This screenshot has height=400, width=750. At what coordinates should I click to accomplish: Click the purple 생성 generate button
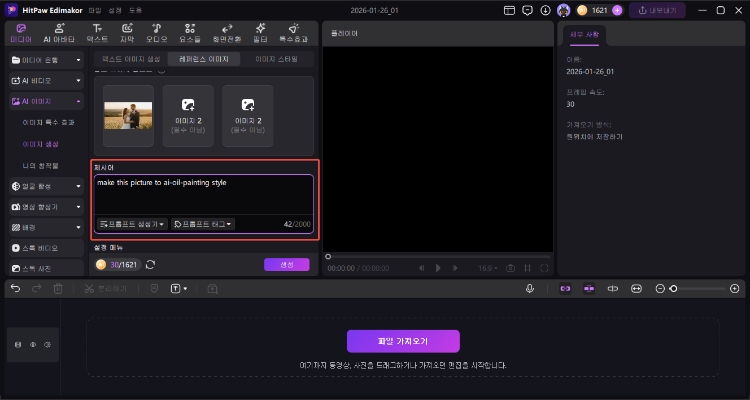[287, 265]
